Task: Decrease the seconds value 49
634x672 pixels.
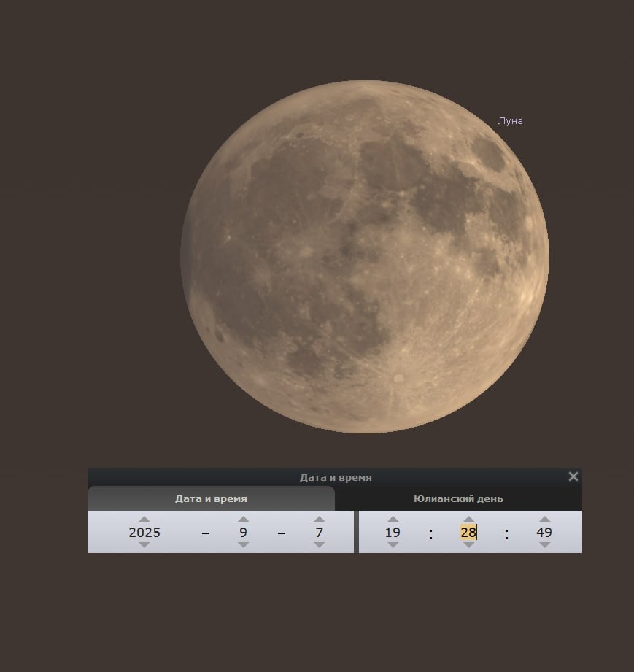Action: tap(545, 545)
